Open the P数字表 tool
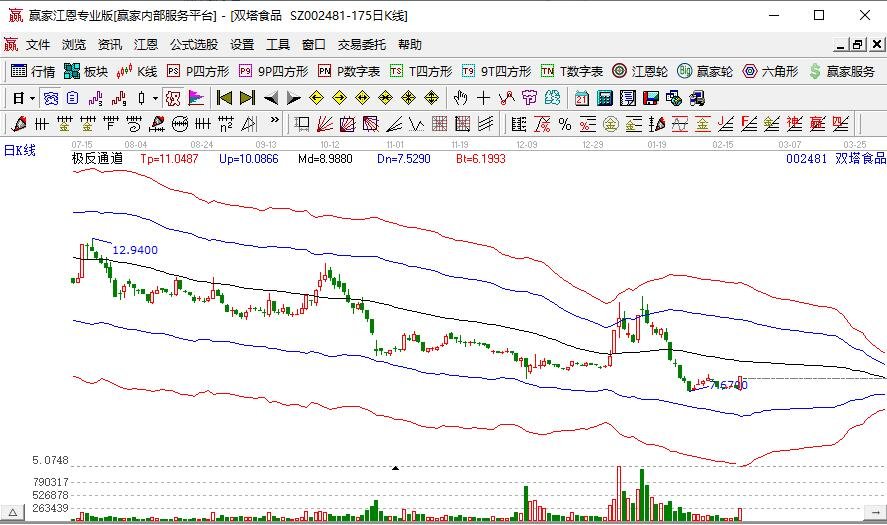The image size is (887, 525). 348,71
